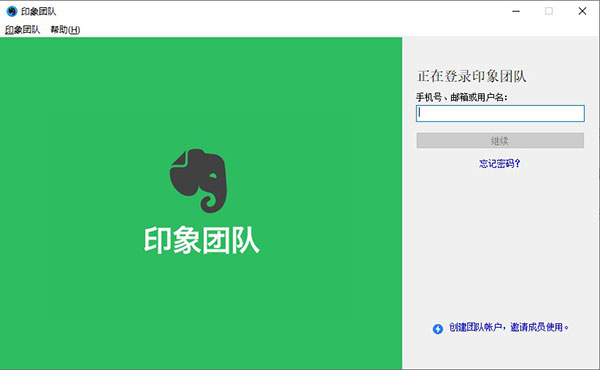Screen dimensions: 600x370
Task: Click the app icon in title bar
Action: tap(12, 11)
